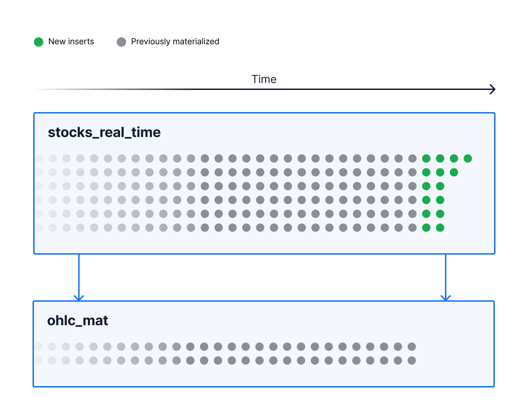Click the gray Previously materialized legend dot

121,42
